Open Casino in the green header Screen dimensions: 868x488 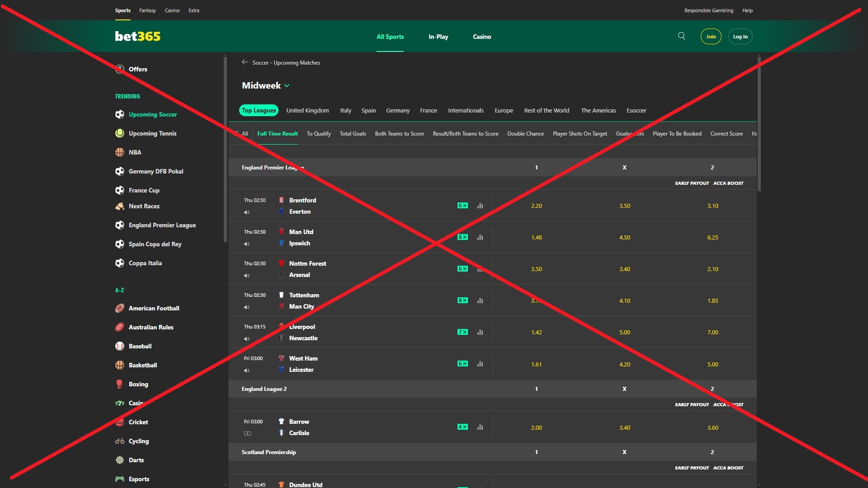482,37
